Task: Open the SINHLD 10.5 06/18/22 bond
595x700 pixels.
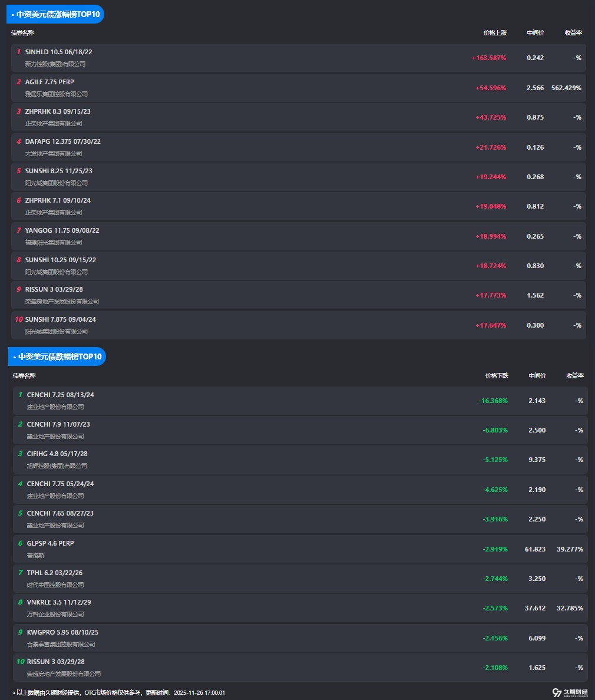Action: (x=58, y=52)
